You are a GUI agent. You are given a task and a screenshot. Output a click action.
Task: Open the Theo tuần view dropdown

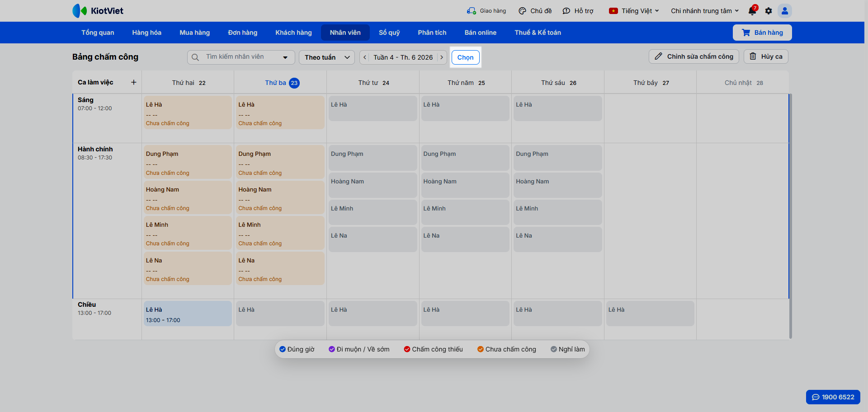tap(327, 57)
